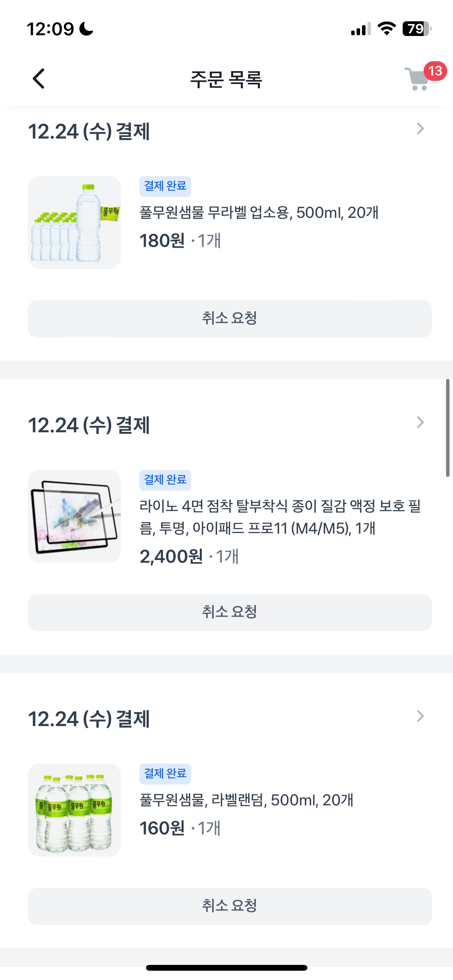
Task: Tap the moon focus mode icon
Action: pyautogui.click(x=86, y=29)
